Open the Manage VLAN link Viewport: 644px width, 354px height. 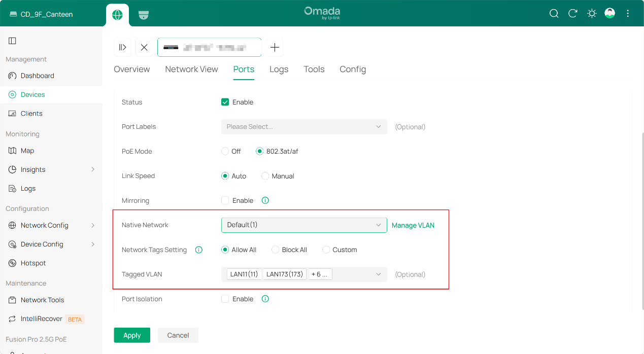point(413,225)
